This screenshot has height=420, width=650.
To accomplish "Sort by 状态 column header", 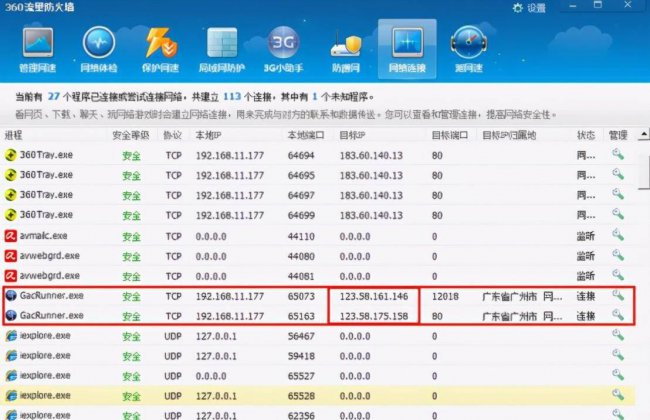I will (x=586, y=135).
